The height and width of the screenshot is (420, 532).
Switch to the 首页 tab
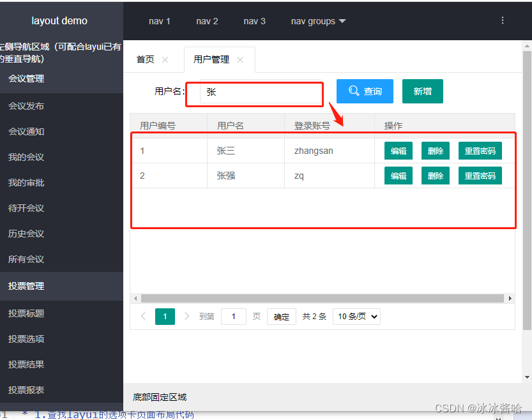[146, 59]
